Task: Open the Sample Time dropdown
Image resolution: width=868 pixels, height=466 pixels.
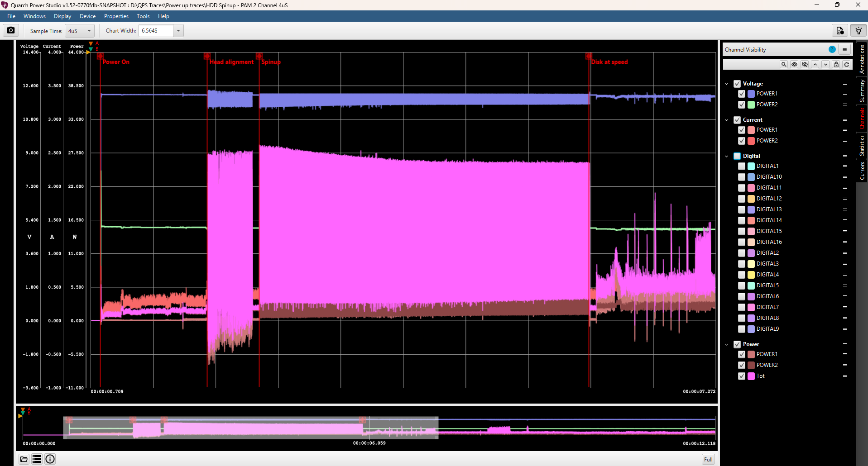Action: (79, 31)
